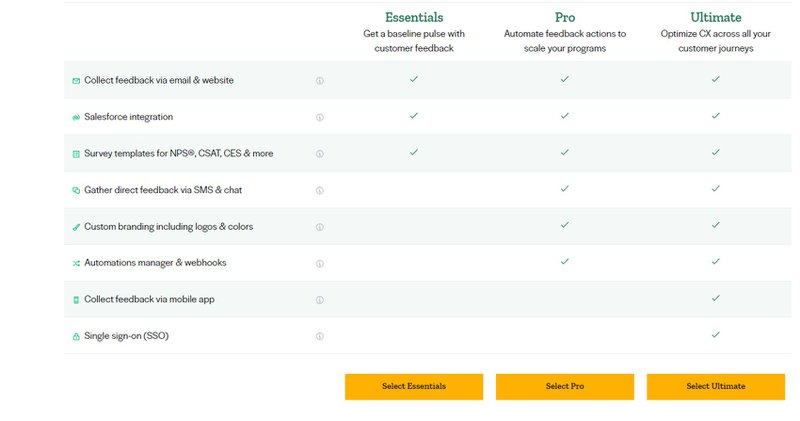
Task: Select the Essentials plan button
Action: coord(414,386)
